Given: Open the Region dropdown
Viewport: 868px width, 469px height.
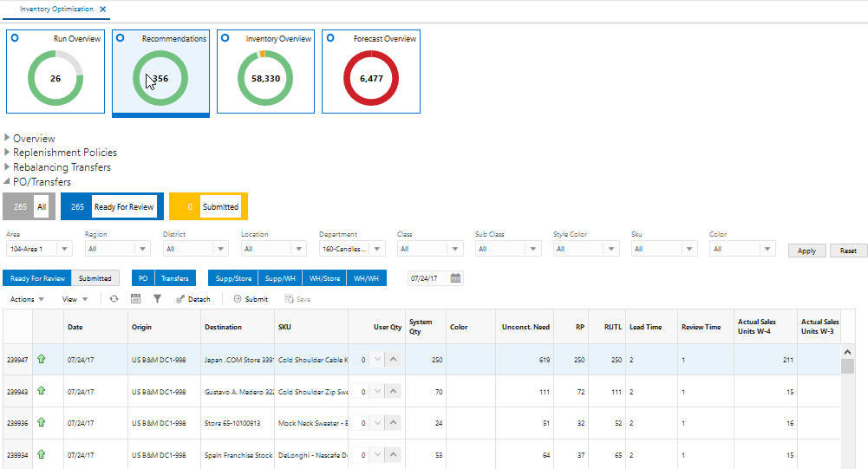Looking at the screenshot, I should pos(142,249).
